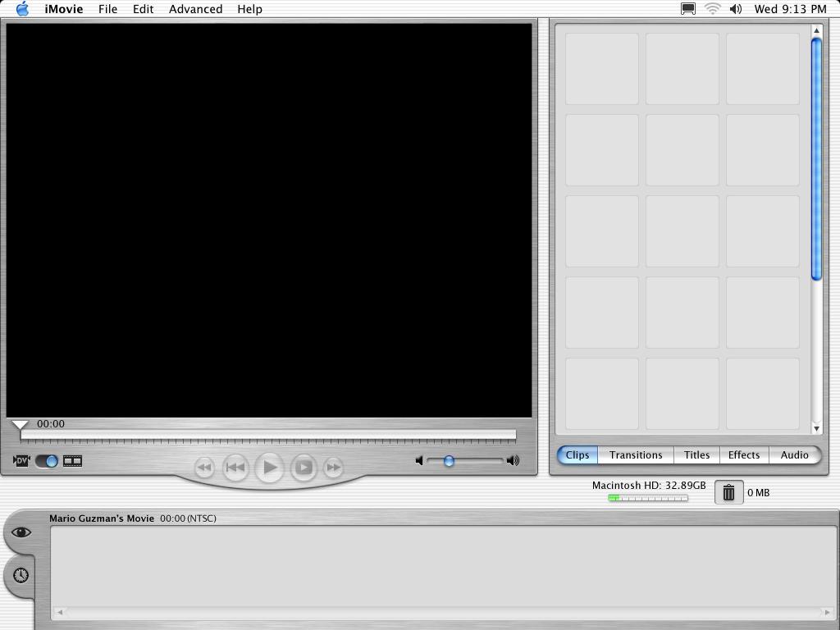
Task: Click the Macintosh HD free space meter
Action: (x=648, y=498)
